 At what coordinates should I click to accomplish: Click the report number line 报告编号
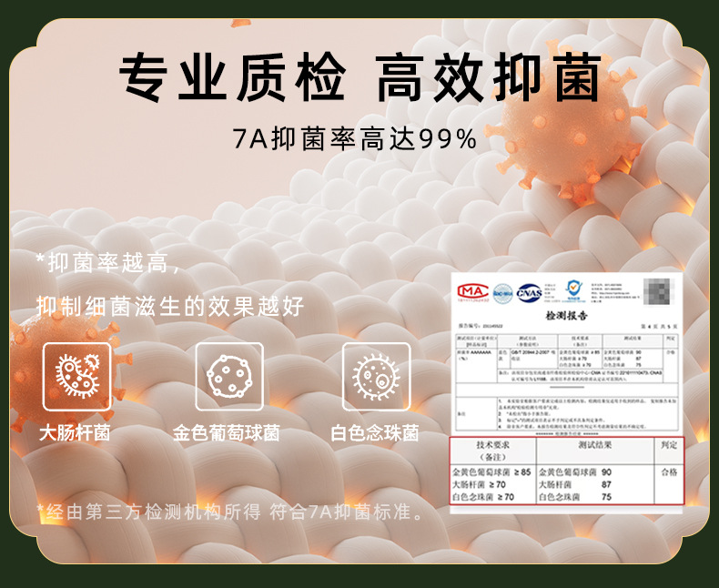coord(481,326)
